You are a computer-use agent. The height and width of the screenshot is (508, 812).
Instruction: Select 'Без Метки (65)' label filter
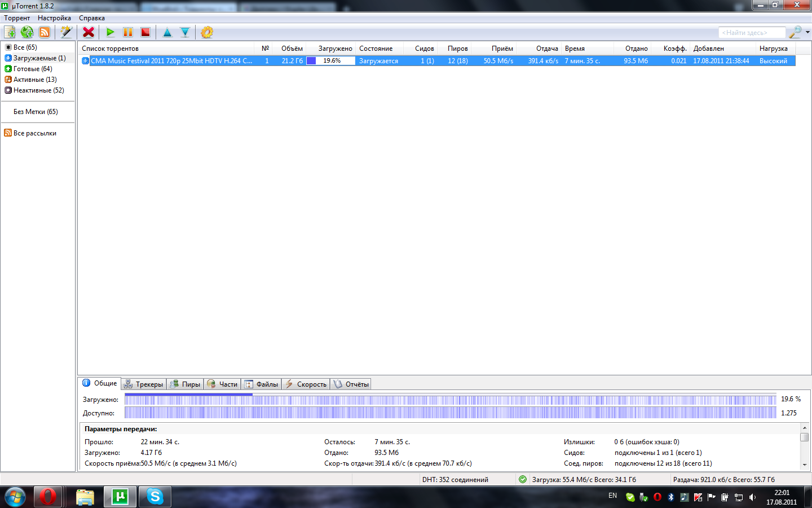[x=36, y=112]
